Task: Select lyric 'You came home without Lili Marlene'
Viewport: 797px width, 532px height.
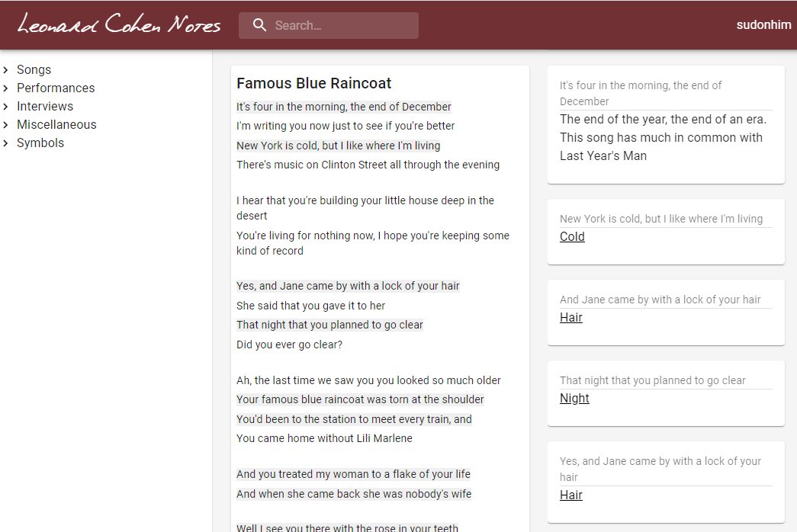Action: pos(324,438)
